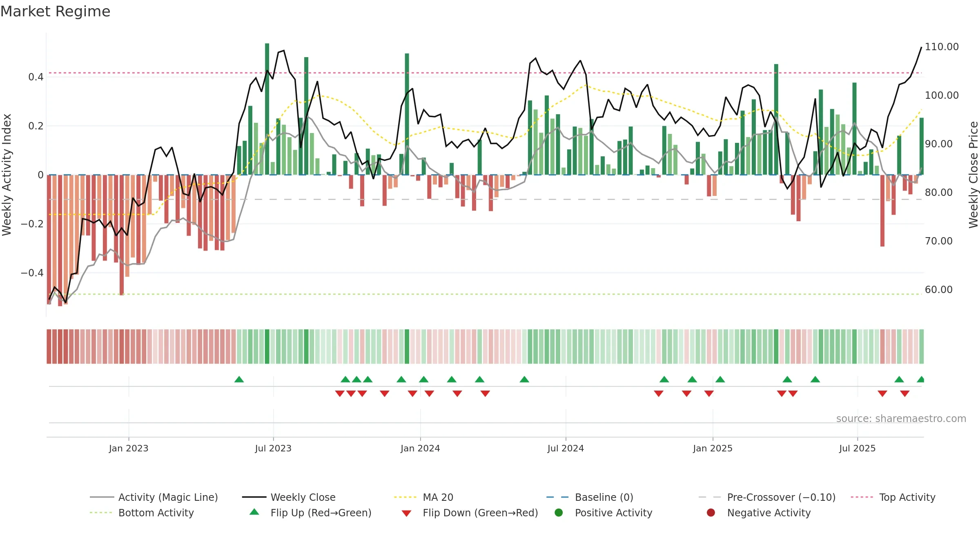Click the tallest green bar near Jul 2023
The height and width of the screenshot is (551, 980).
267,109
